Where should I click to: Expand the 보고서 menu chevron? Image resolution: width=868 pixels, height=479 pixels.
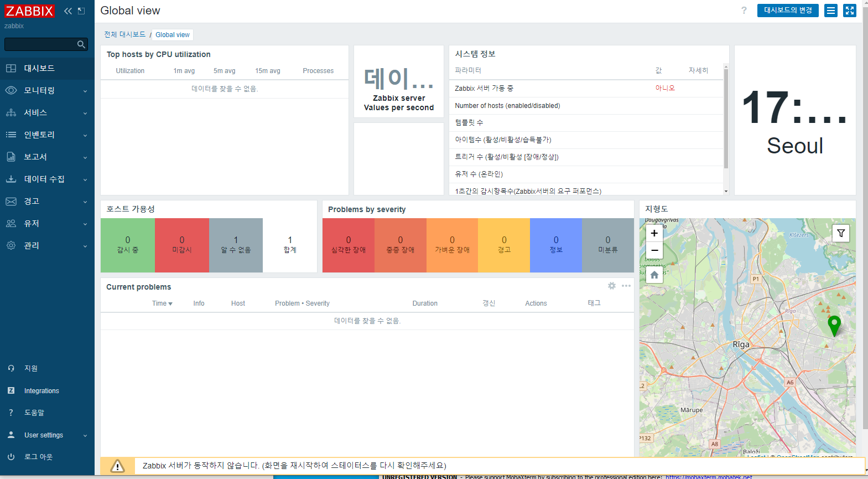pos(85,157)
